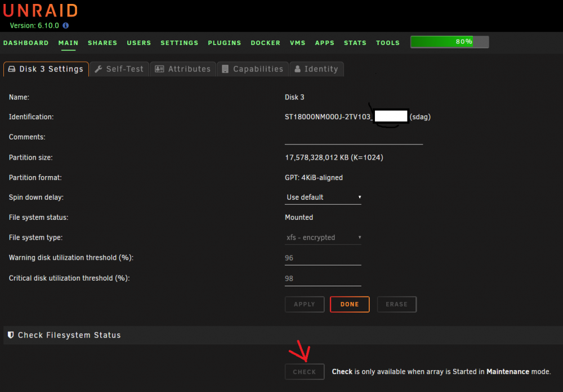Viewport: 563px width, 392px height.
Task: Click the Capabilities icon
Action: tap(225, 69)
